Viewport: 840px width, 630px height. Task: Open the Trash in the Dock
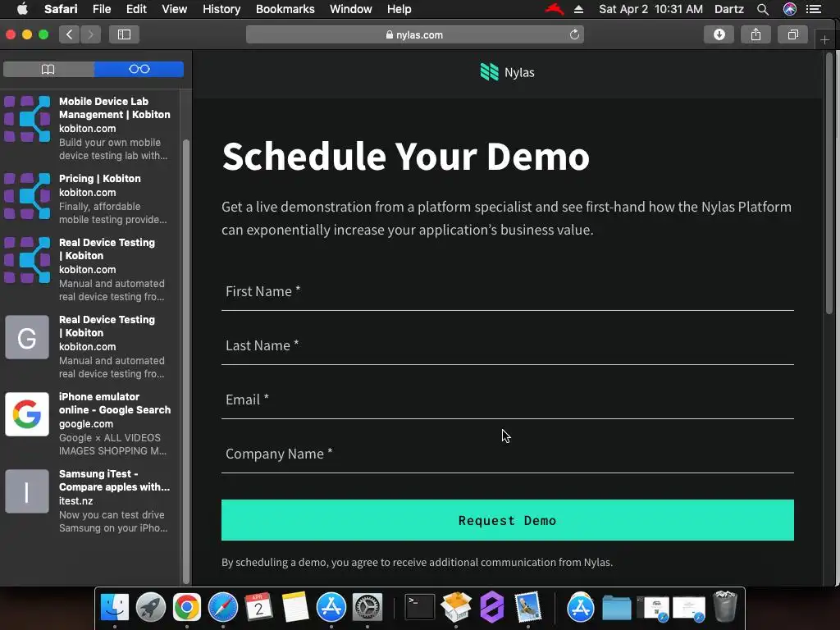[725, 607]
